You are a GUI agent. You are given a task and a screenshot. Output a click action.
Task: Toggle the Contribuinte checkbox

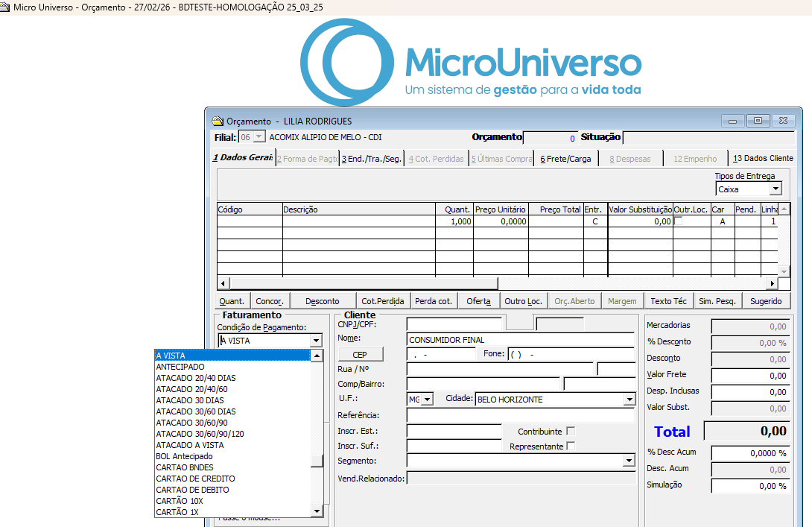(x=571, y=432)
